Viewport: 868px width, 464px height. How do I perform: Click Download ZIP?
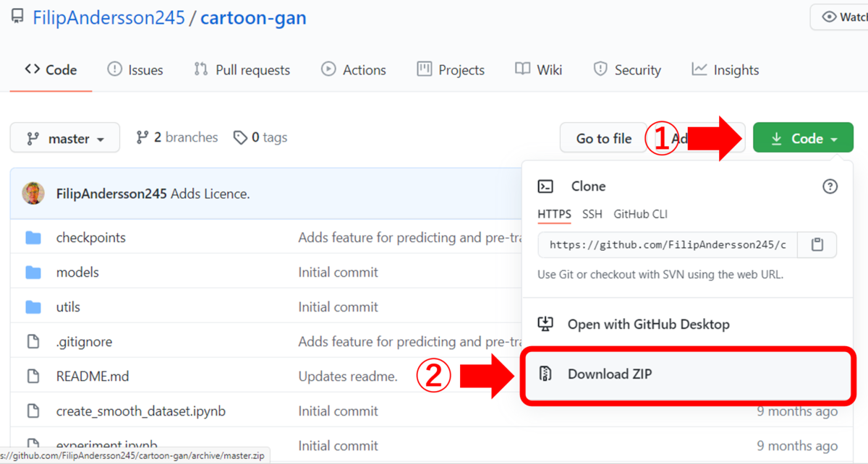[687, 374]
